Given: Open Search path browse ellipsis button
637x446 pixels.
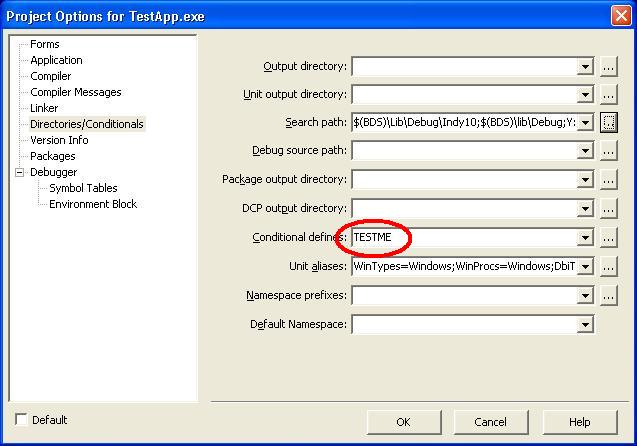Looking at the screenshot, I should [x=609, y=123].
